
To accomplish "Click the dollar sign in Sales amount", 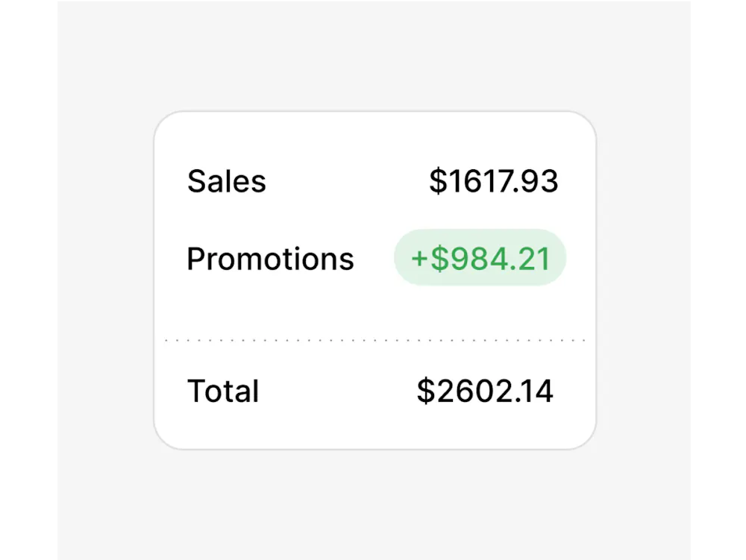I will click(x=436, y=180).
